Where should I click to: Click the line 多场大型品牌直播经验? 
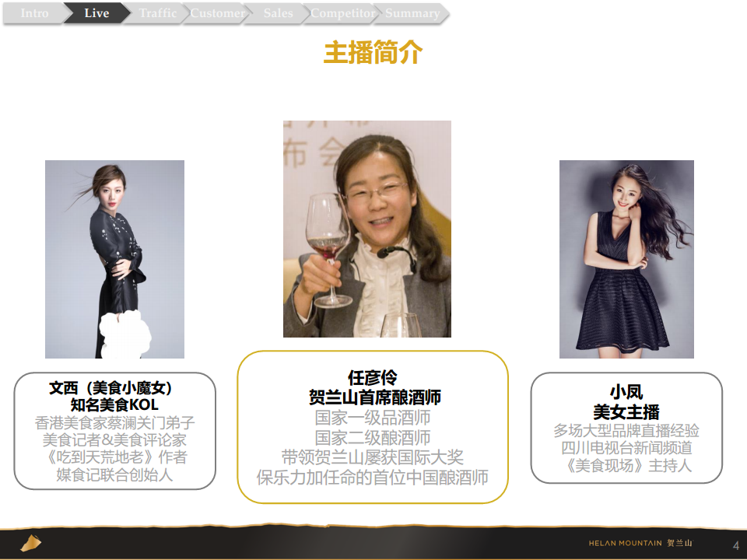(626, 430)
